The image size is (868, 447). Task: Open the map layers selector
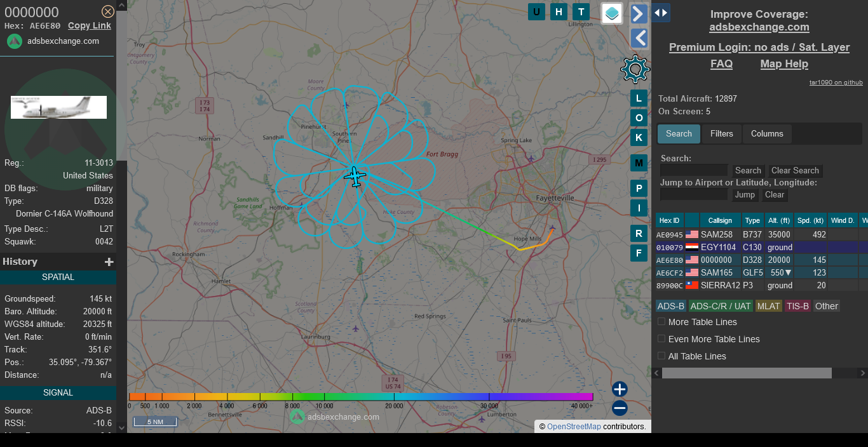(612, 13)
